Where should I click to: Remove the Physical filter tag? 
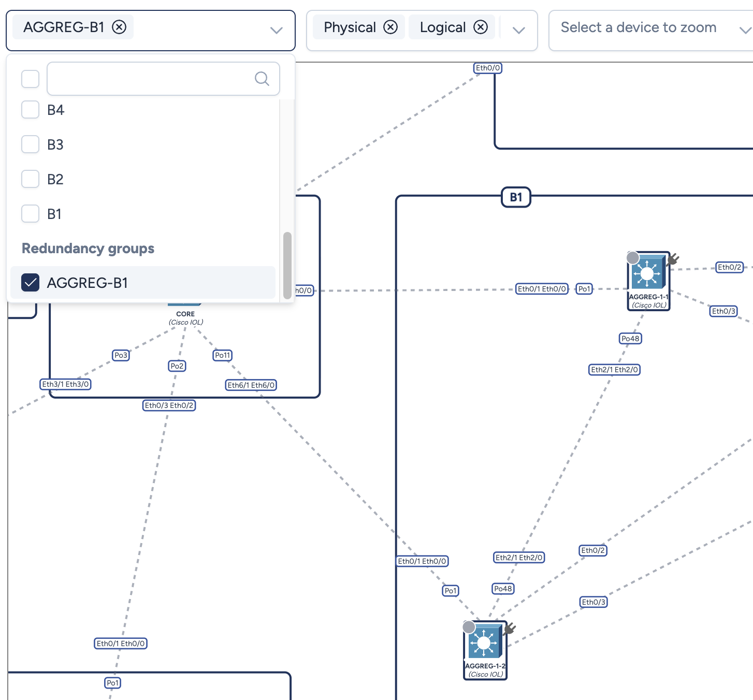pos(390,27)
